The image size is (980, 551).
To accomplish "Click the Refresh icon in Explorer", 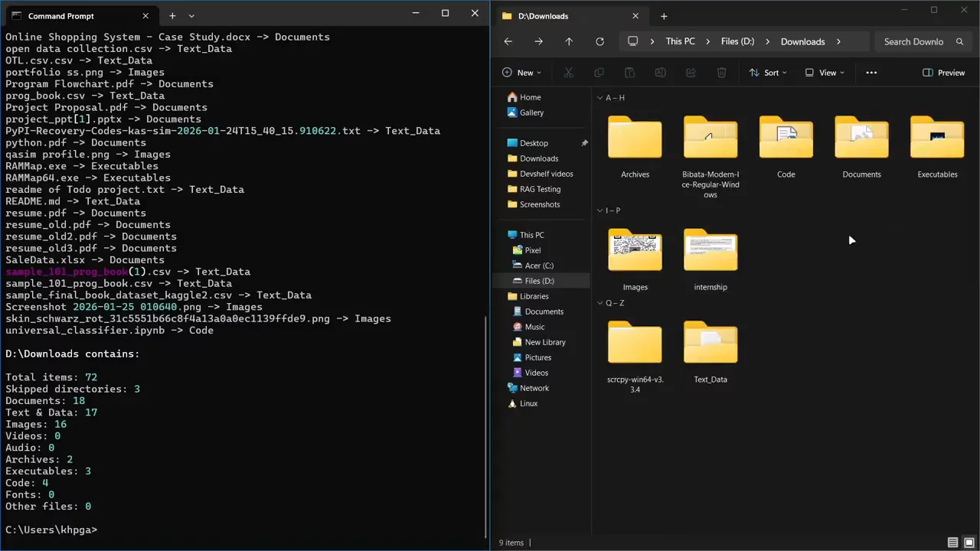I will [599, 41].
